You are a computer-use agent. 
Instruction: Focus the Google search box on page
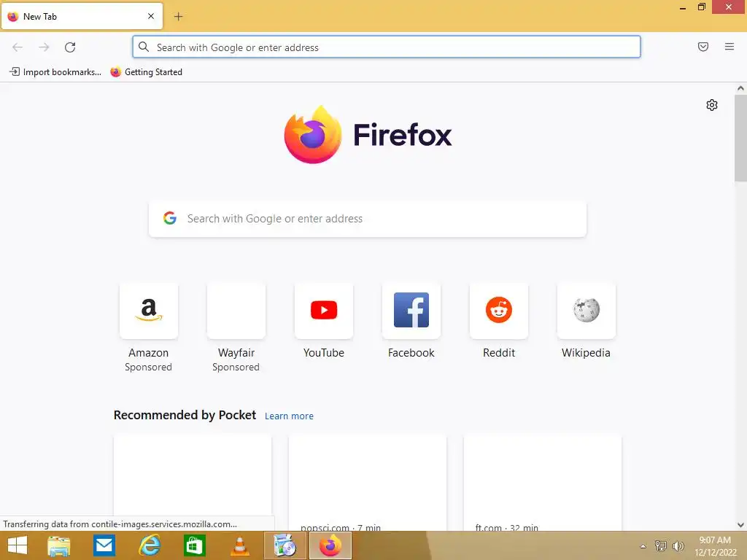coord(368,219)
